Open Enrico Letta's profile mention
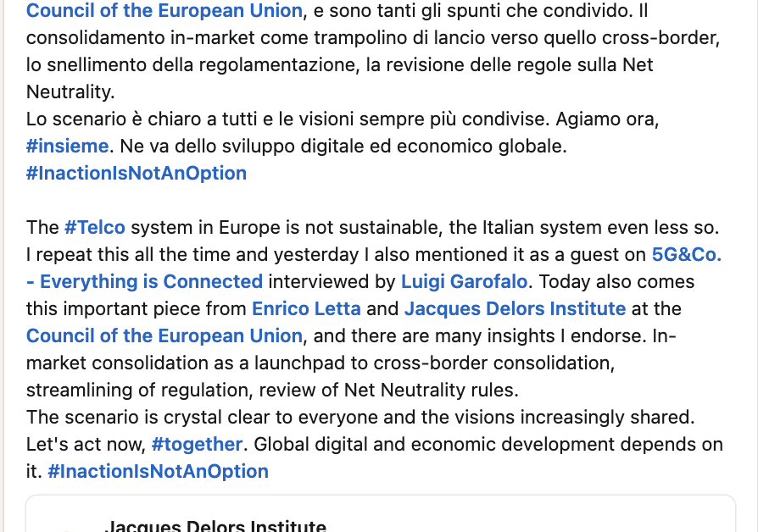The image size is (758, 532). pos(306,308)
